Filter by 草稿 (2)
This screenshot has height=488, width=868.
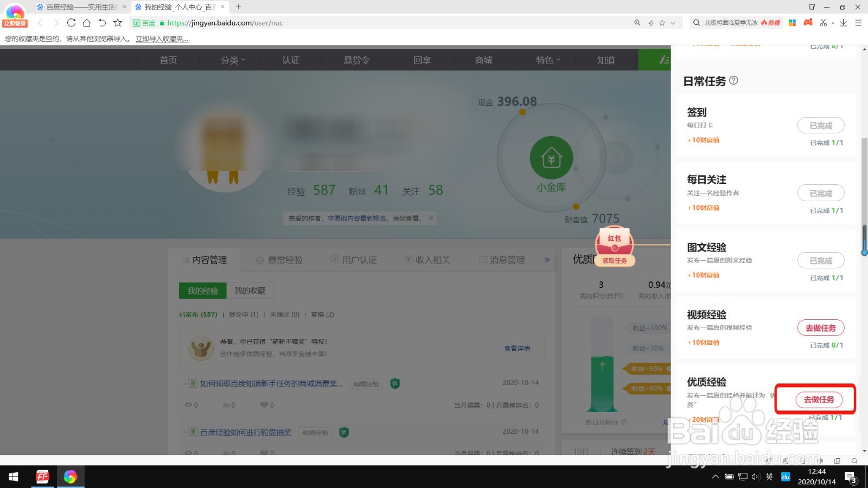coord(322,314)
